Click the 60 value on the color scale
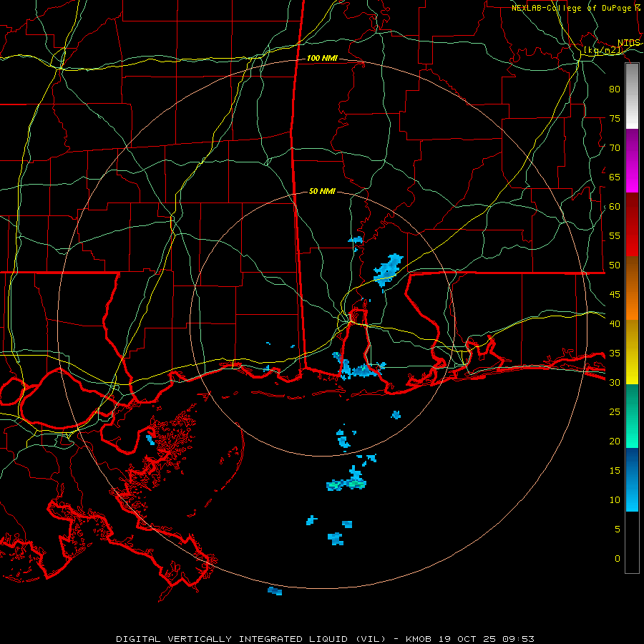The height and width of the screenshot is (644, 644). pyautogui.click(x=615, y=207)
